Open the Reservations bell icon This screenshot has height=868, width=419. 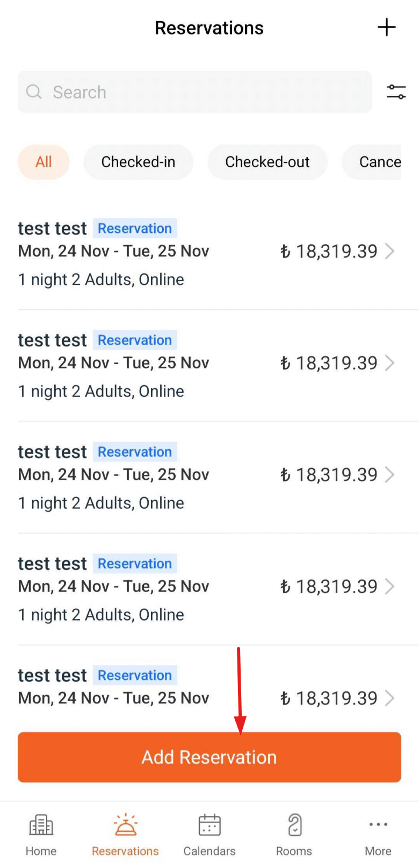pyautogui.click(x=125, y=825)
